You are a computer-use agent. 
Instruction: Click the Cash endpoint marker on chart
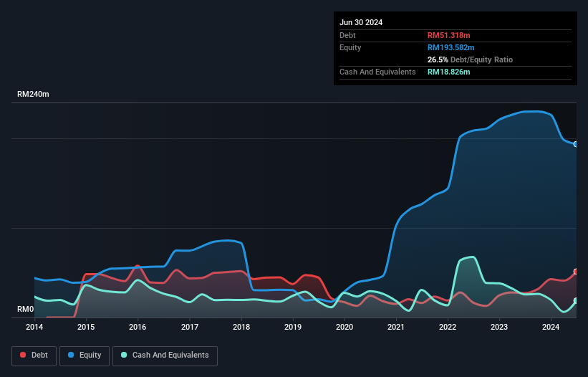click(576, 301)
